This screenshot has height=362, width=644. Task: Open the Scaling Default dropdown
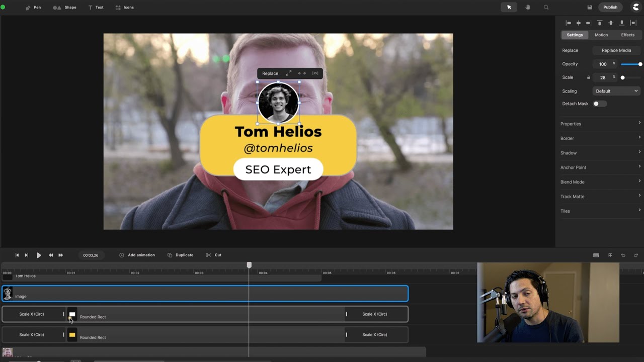[616, 91]
